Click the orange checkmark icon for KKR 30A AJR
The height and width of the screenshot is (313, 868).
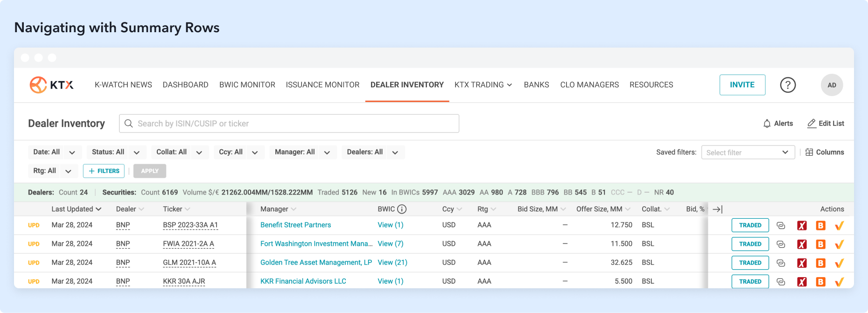click(x=839, y=282)
